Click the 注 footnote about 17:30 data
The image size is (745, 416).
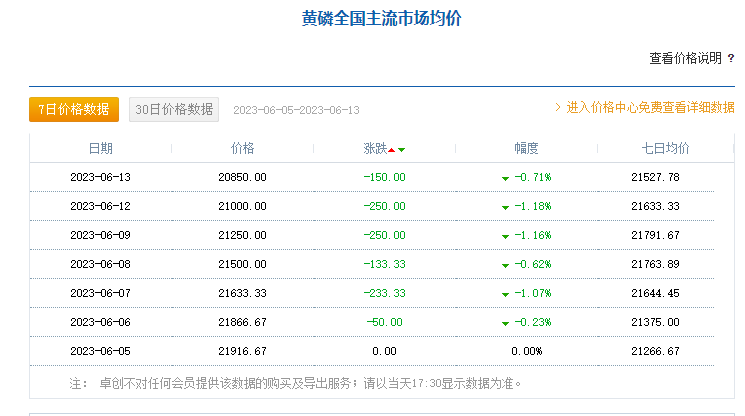pos(295,384)
